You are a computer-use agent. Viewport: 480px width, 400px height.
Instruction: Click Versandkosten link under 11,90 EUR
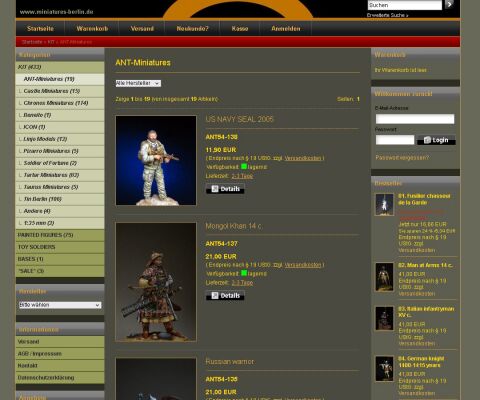[x=303, y=158]
